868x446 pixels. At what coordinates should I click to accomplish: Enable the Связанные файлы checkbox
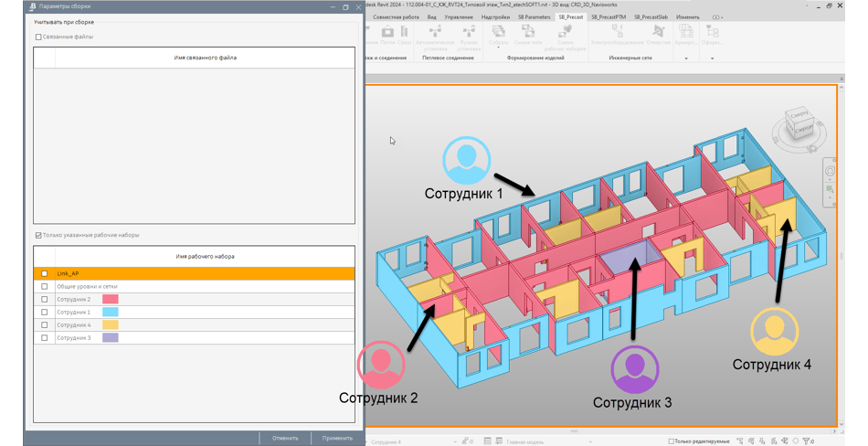coord(38,37)
